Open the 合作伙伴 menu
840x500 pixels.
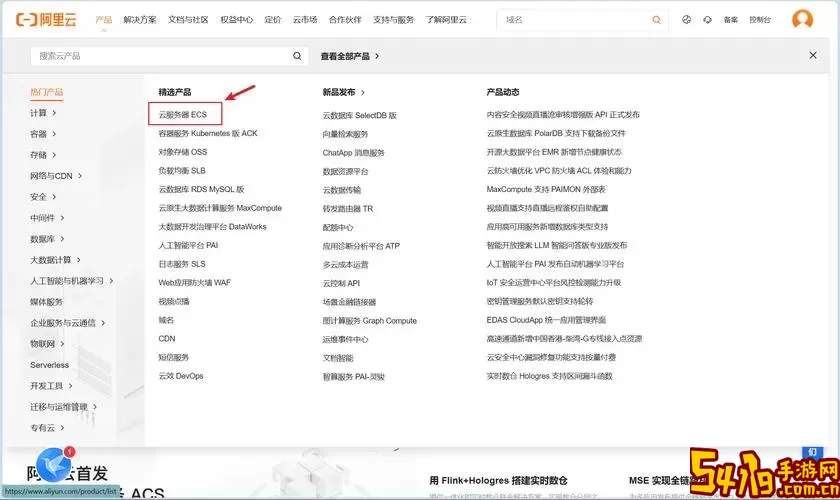pos(345,20)
